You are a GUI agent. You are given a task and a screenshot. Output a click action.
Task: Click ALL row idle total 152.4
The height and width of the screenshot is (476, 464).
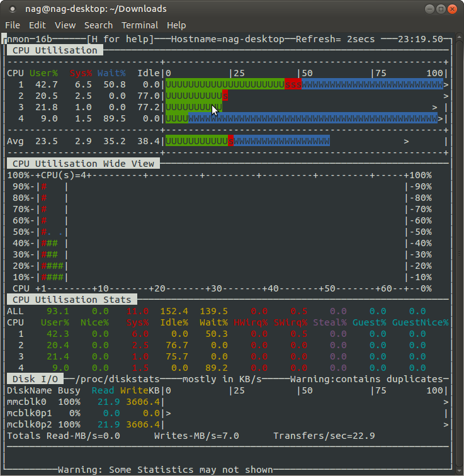(174, 311)
